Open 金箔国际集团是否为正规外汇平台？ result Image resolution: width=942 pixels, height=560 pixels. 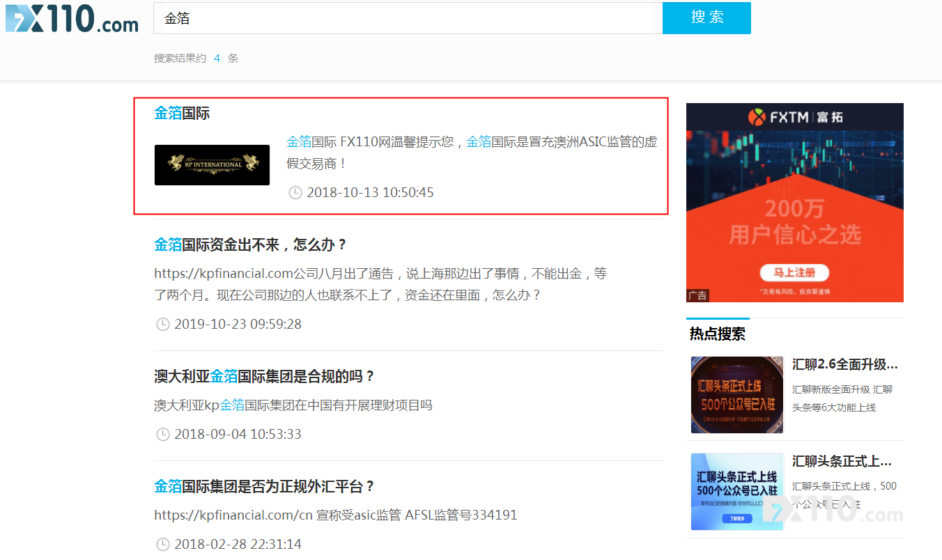265,486
